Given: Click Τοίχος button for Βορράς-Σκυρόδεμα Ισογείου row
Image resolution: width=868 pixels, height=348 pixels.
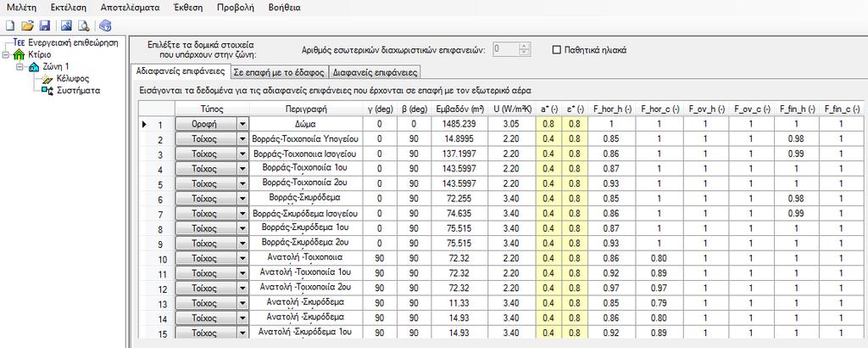Looking at the screenshot, I should point(207,214).
